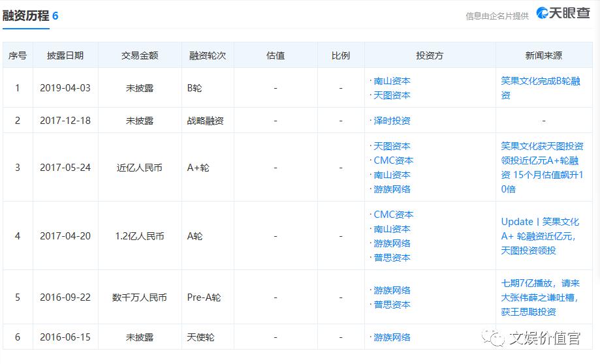Select the 披露日期 column header

point(65,55)
